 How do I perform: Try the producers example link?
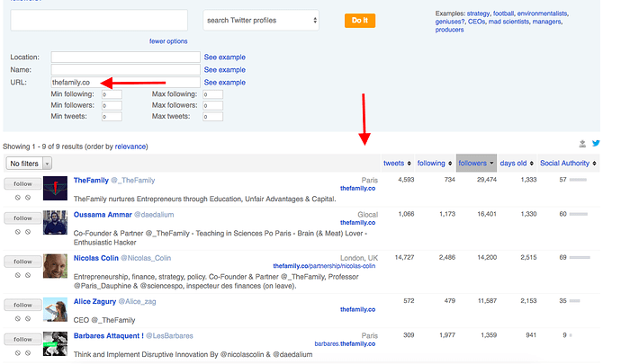pos(449,30)
